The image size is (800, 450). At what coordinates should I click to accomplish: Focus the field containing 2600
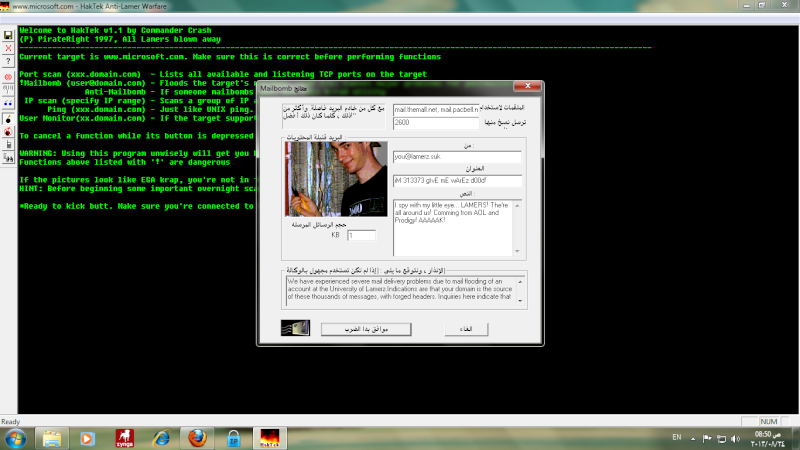pyautogui.click(x=436, y=123)
